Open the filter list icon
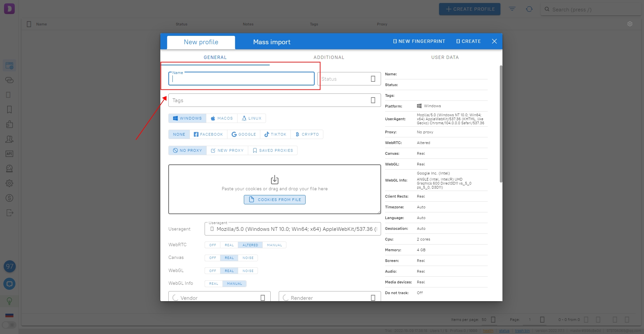 click(512, 9)
